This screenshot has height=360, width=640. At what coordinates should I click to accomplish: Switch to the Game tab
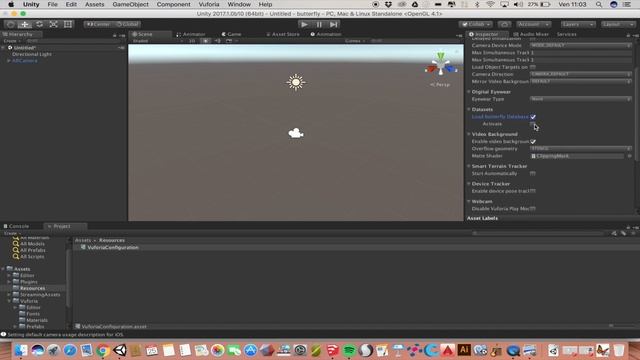pos(231,34)
